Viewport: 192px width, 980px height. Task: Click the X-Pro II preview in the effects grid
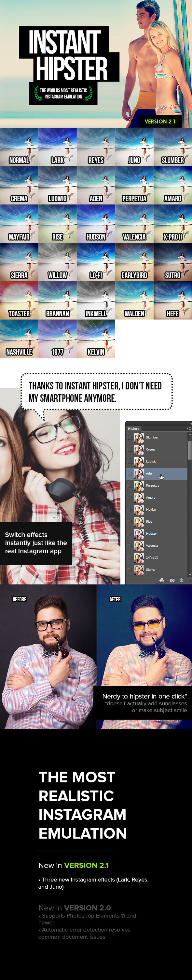[173, 224]
